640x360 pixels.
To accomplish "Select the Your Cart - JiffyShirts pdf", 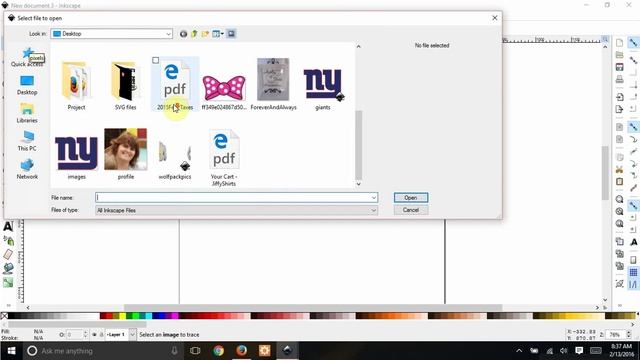I will point(224,158).
